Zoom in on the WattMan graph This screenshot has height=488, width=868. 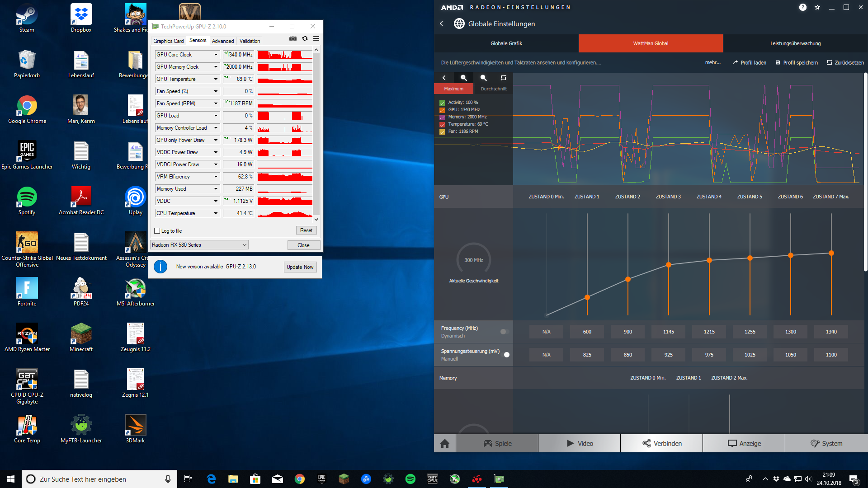(x=463, y=78)
